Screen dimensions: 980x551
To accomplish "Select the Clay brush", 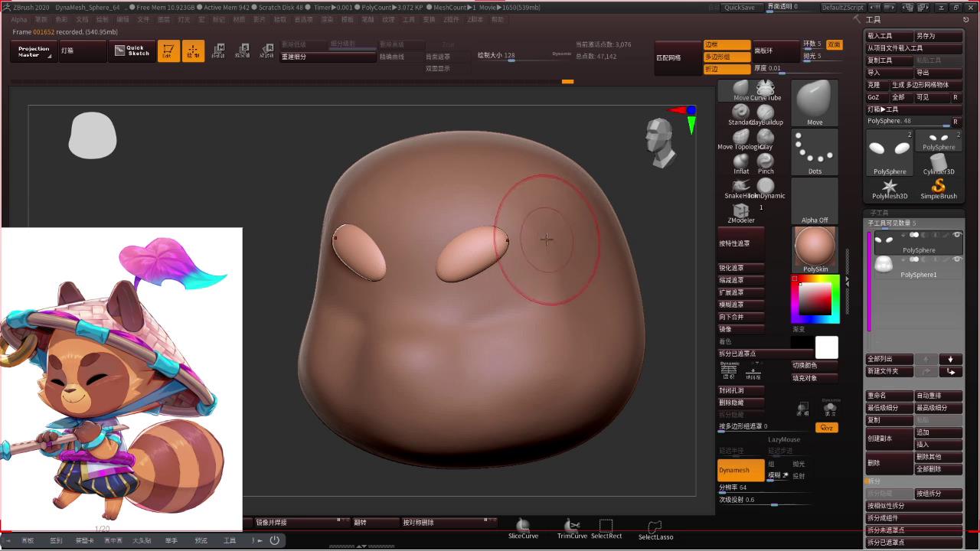I will coord(765,137).
